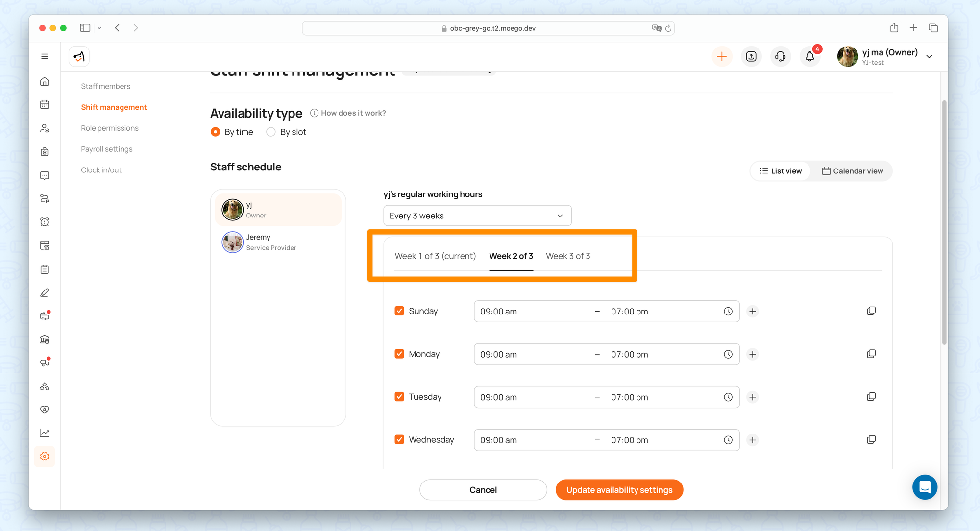Open the notifications bell icon
This screenshot has width=980, height=531.
click(x=809, y=57)
